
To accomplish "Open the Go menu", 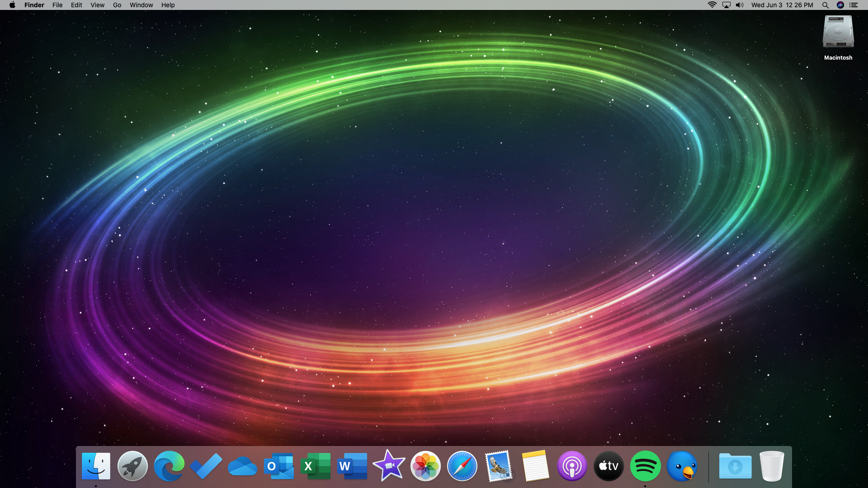I will (x=117, y=5).
